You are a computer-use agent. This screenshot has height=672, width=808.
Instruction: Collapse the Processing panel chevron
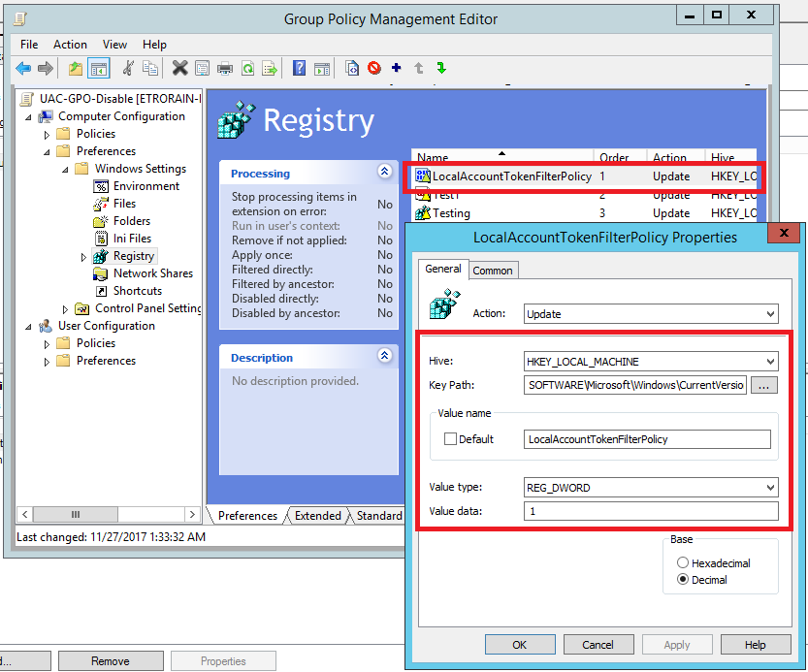(384, 173)
